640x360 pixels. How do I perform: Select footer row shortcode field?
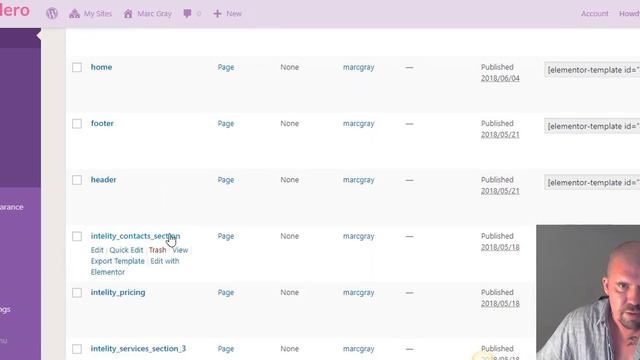(592, 126)
